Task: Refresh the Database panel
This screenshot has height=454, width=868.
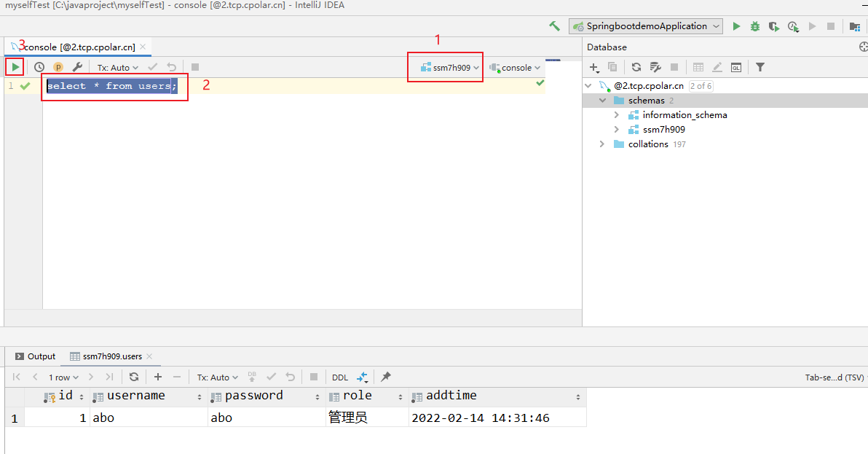Action: [x=636, y=67]
